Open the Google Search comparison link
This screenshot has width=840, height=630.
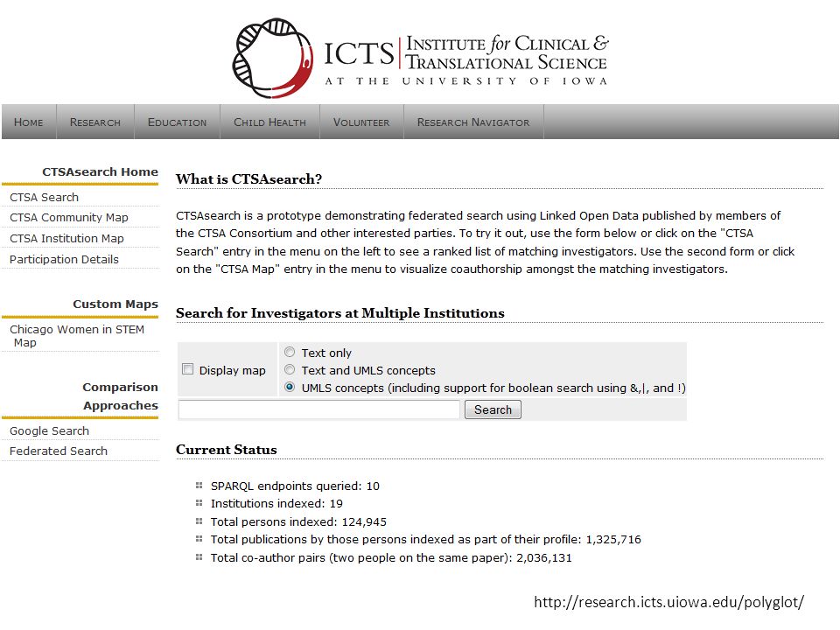[x=49, y=430]
